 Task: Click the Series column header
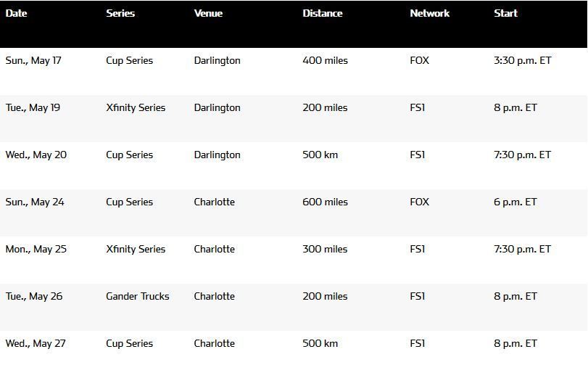(x=120, y=13)
